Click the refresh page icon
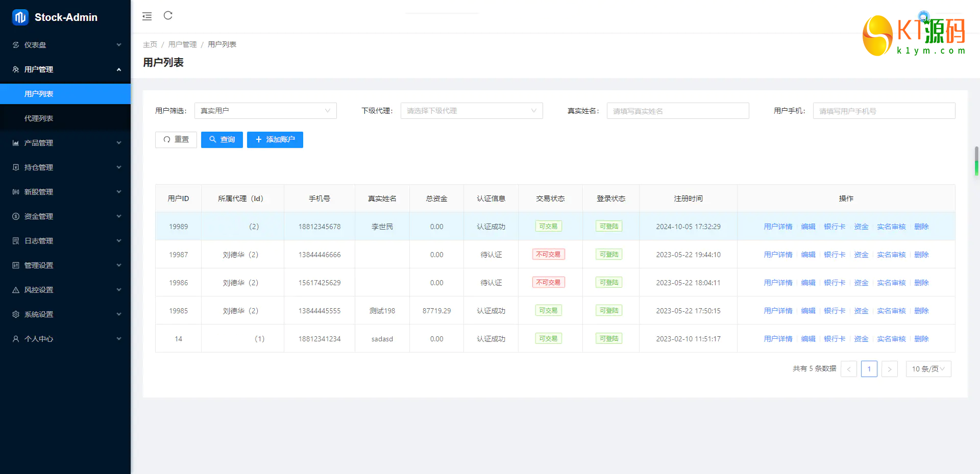Viewport: 980px width, 474px height. pos(168,16)
